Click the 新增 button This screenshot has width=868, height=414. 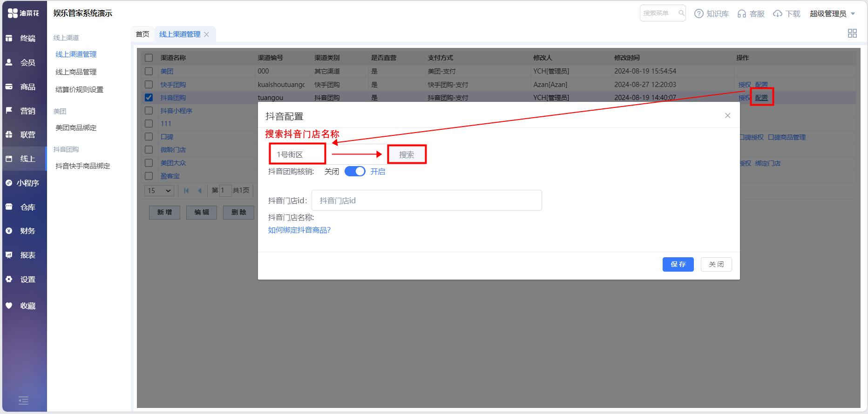(x=164, y=212)
